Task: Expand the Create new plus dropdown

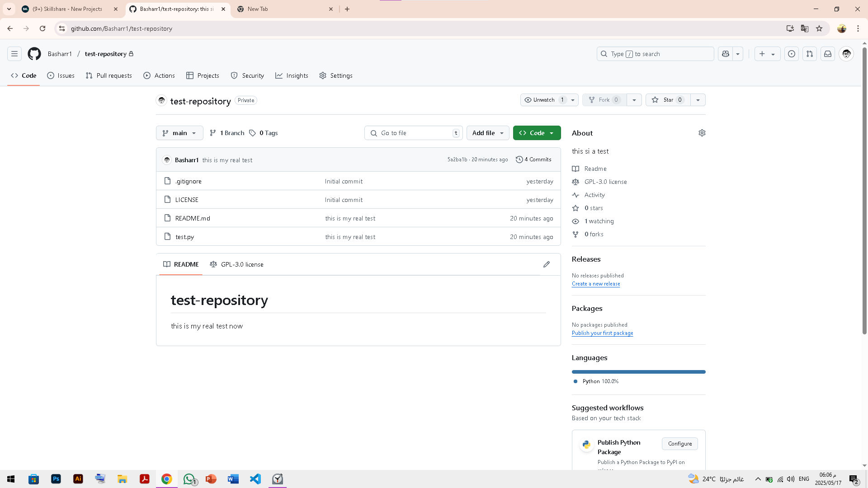Action: [x=767, y=54]
